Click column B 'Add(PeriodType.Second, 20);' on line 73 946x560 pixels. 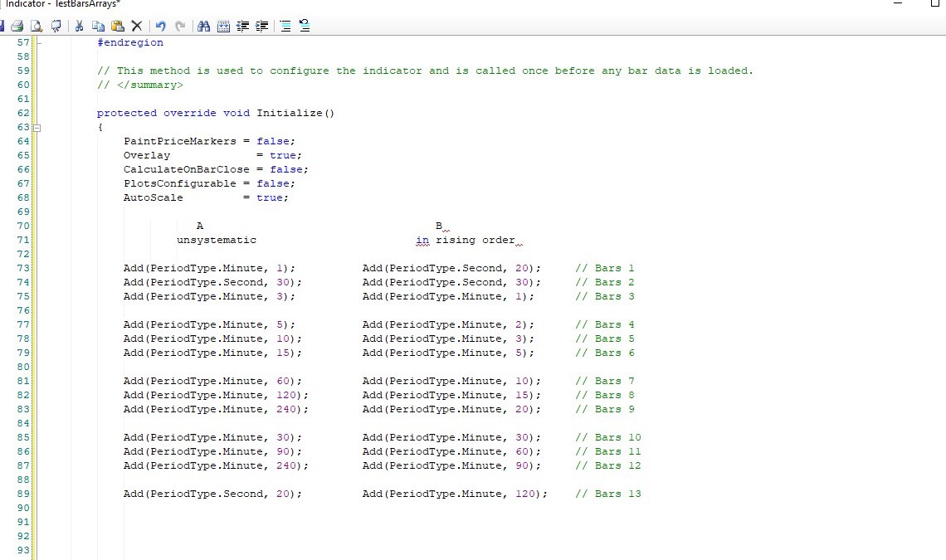coord(451,268)
